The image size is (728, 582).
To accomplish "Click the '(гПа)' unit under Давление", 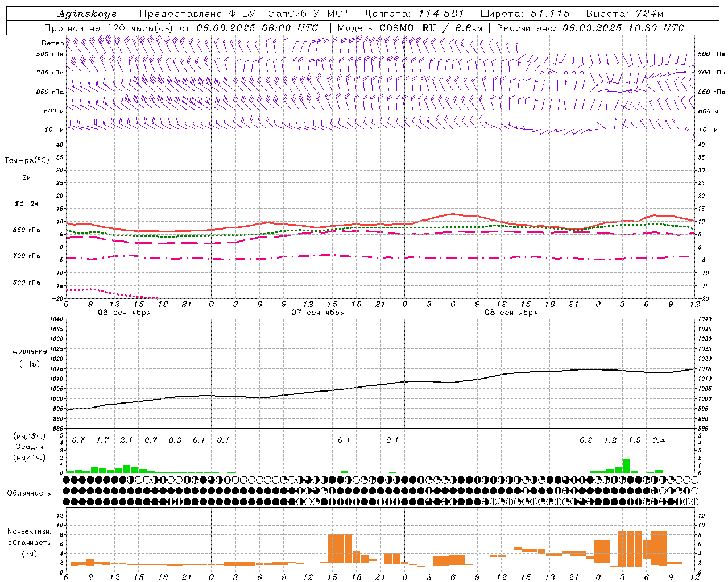I will pyautogui.click(x=30, y=364).
